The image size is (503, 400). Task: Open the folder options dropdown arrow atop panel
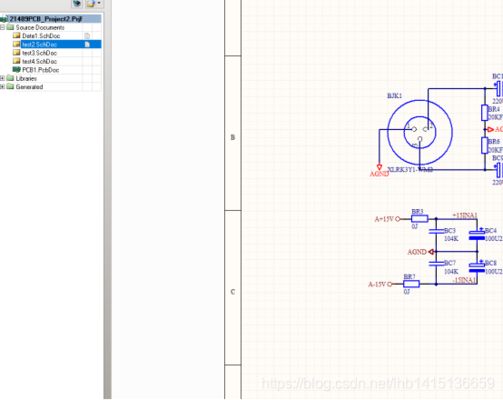[99, 3]
